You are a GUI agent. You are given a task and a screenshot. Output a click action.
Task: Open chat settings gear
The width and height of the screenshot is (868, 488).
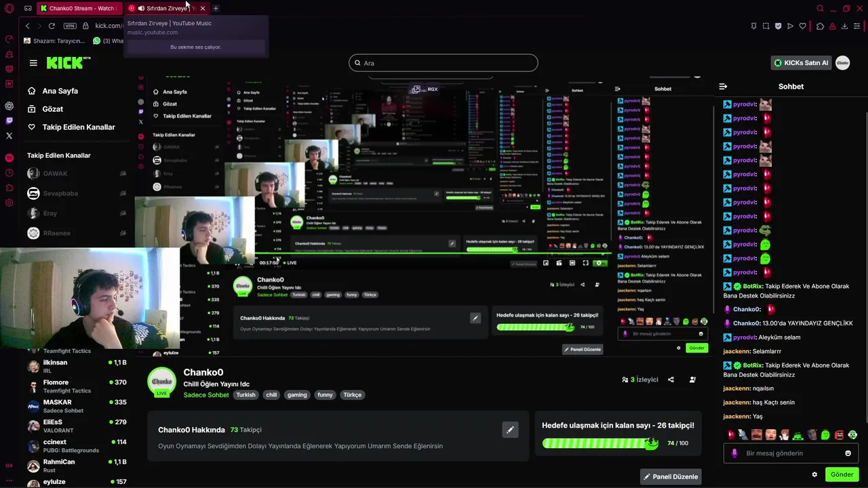814,474
